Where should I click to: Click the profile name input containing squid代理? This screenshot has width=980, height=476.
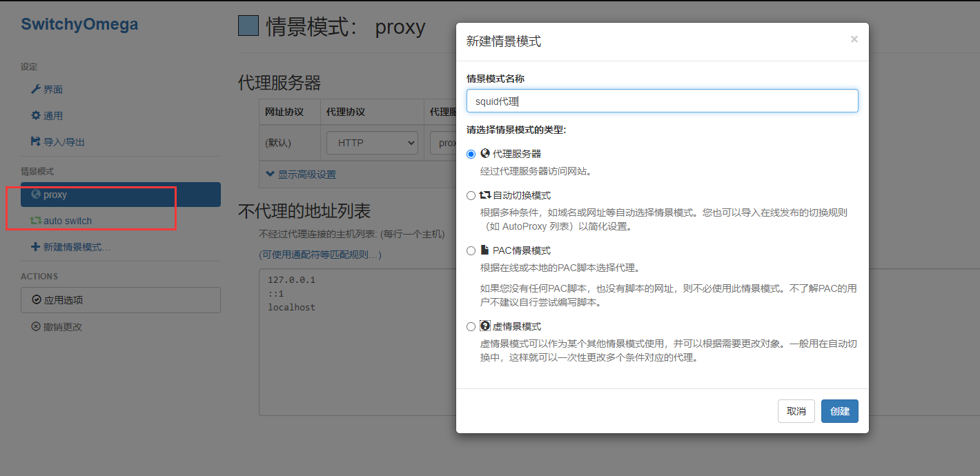[x=663, y=101]
